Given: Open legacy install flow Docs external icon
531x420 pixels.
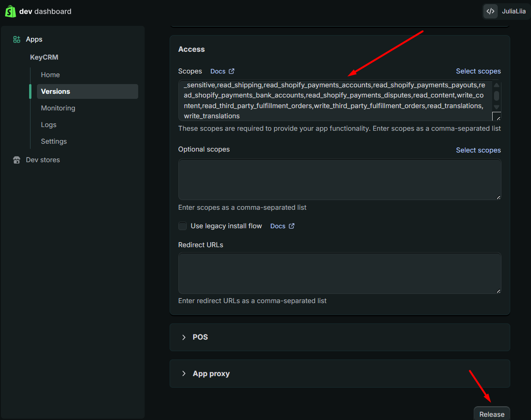Looking at the screenshot, I should (x=292, y=226).
